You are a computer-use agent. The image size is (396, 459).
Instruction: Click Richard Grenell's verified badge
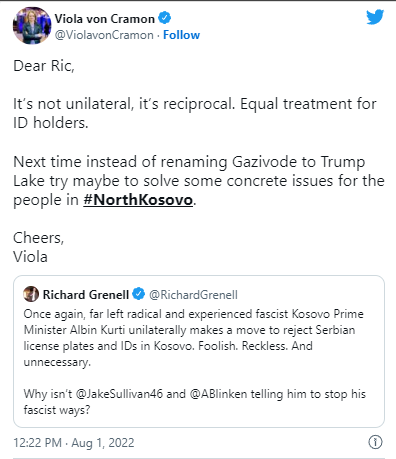point(139,294)
